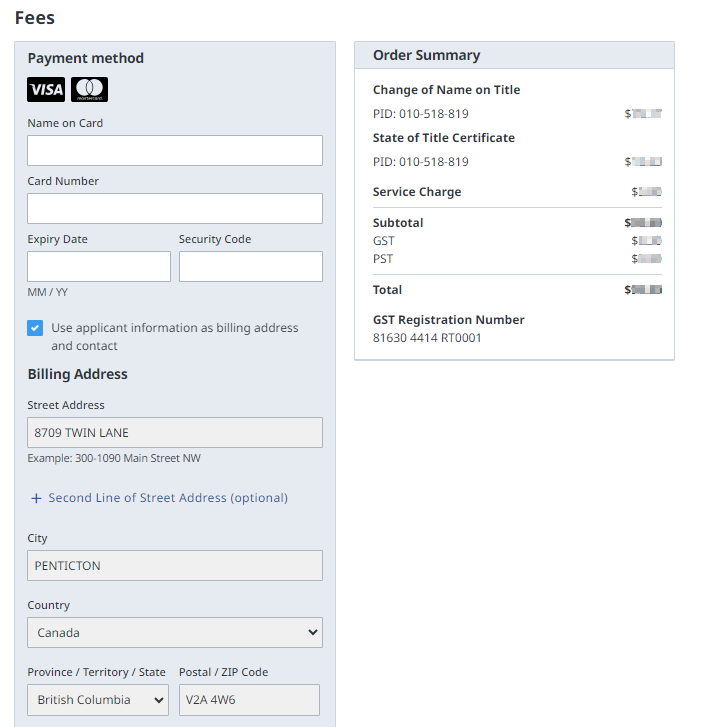Click the Security Code field

pyautogui.click(x=250, y=266)
